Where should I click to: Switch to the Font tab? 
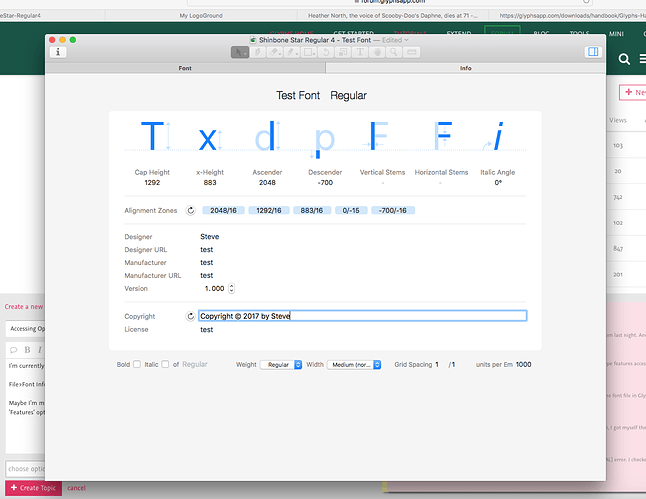click(185, 68)
